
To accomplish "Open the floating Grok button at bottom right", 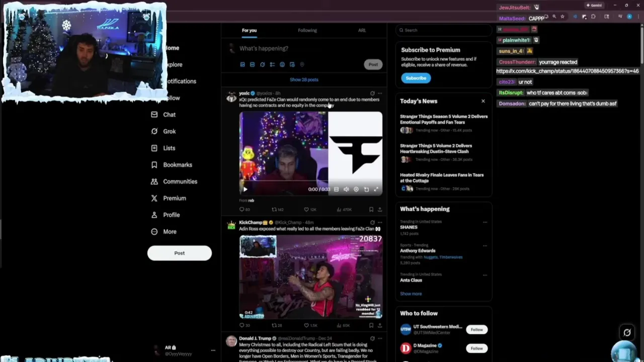I will point(627,332).
